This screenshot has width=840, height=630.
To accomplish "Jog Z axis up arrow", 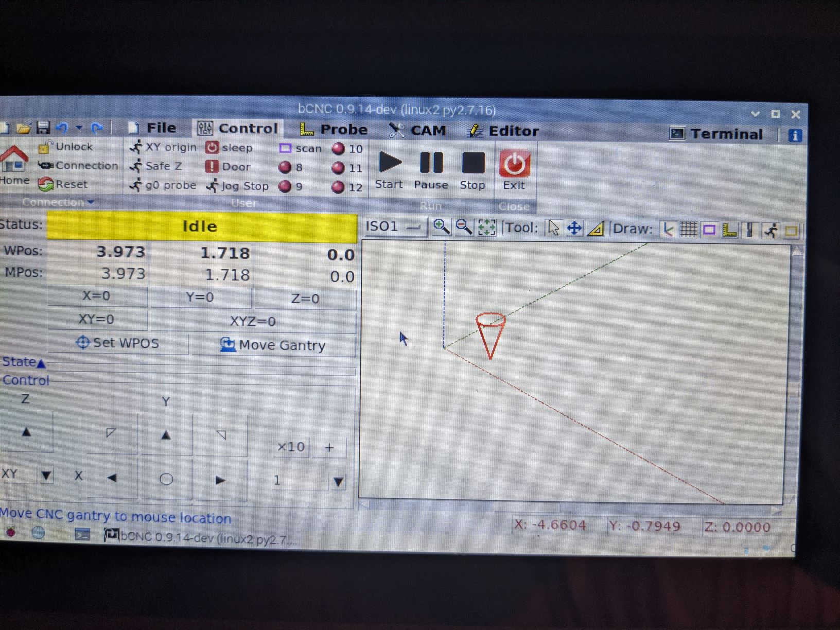I will pyautogui.click(x=26, y=432).
